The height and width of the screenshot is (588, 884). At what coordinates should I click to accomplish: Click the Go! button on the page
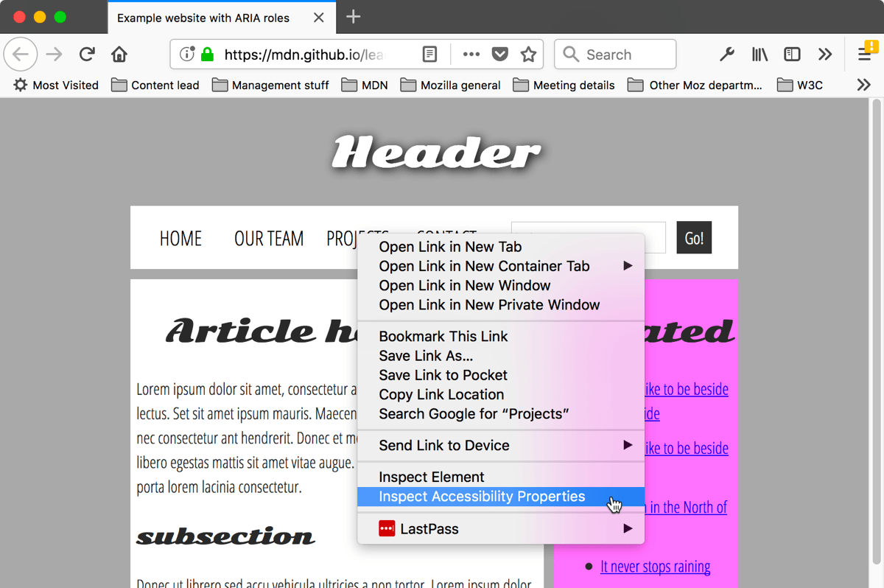pyautogui.click(x=693, y=237)
